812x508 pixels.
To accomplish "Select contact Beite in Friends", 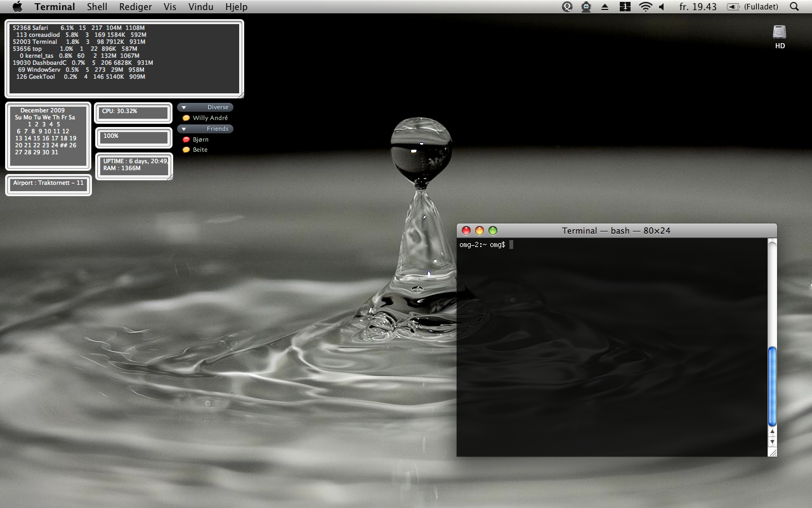I will pyautogui.click(x=200, y=150).
